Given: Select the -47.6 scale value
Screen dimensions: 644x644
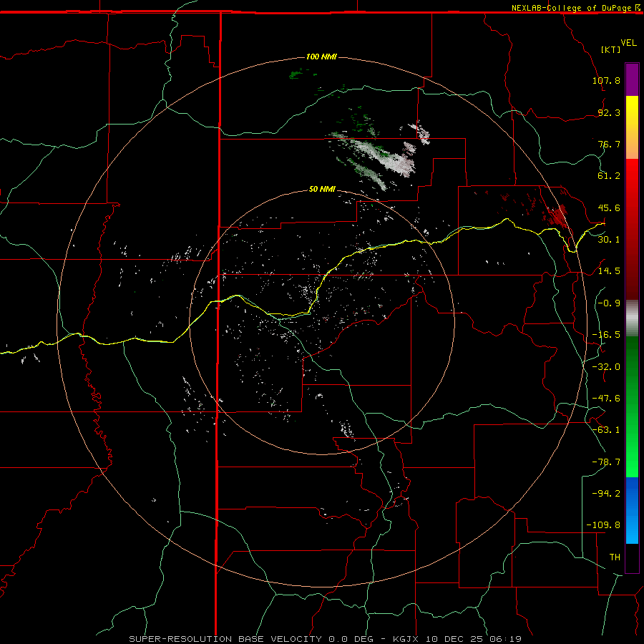Looking at the screenshot, I should pyautogui.click(x=606, y=399).
